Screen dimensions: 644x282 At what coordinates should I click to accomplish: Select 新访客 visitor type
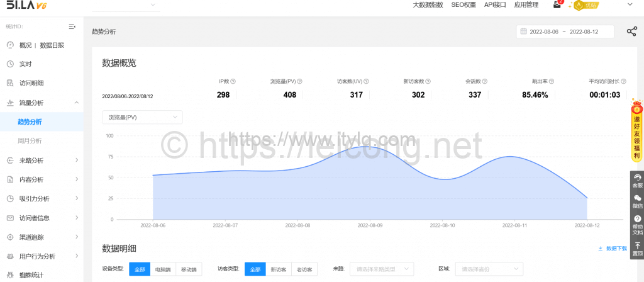(x=279, y=269)
